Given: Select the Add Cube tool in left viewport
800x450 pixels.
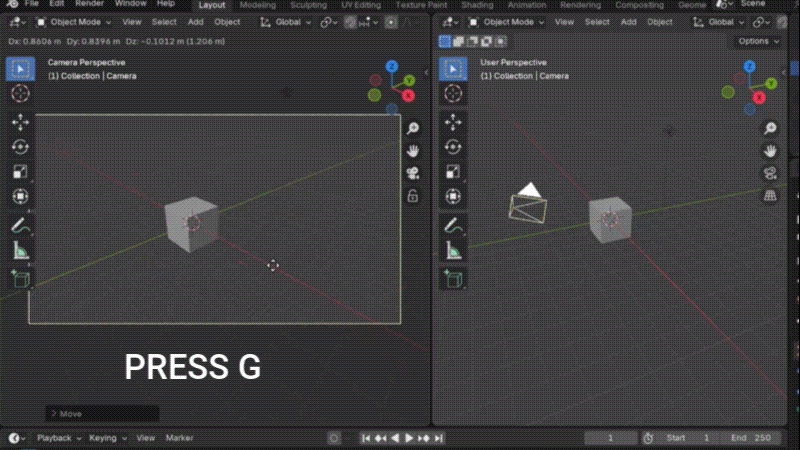Looking at the screenshot, I should click(x=20, y=280).
